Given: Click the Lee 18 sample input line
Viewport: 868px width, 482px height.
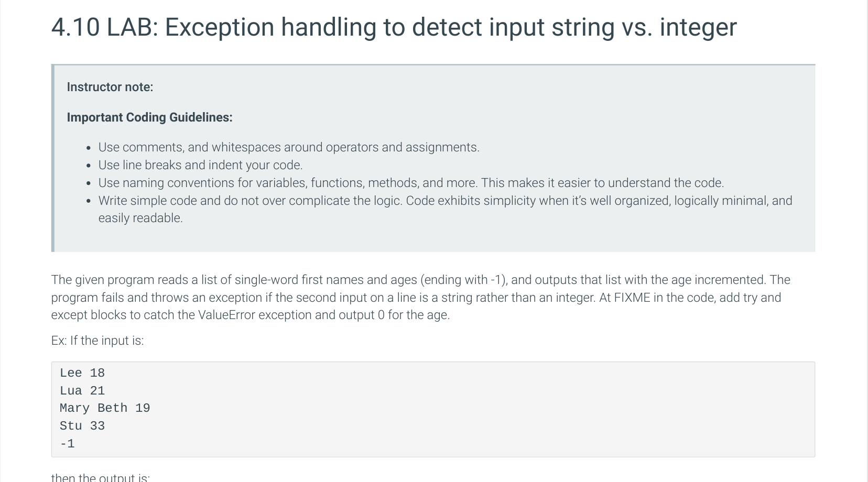Looking at the screenshot, I should tap(82, 373).
